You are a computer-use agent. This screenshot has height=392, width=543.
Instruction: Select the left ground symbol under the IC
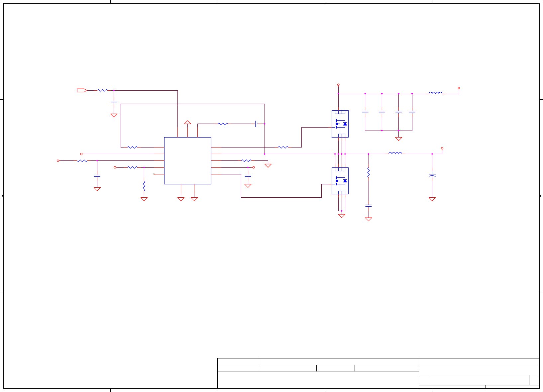pyautogui.click(x=181, y=199)
